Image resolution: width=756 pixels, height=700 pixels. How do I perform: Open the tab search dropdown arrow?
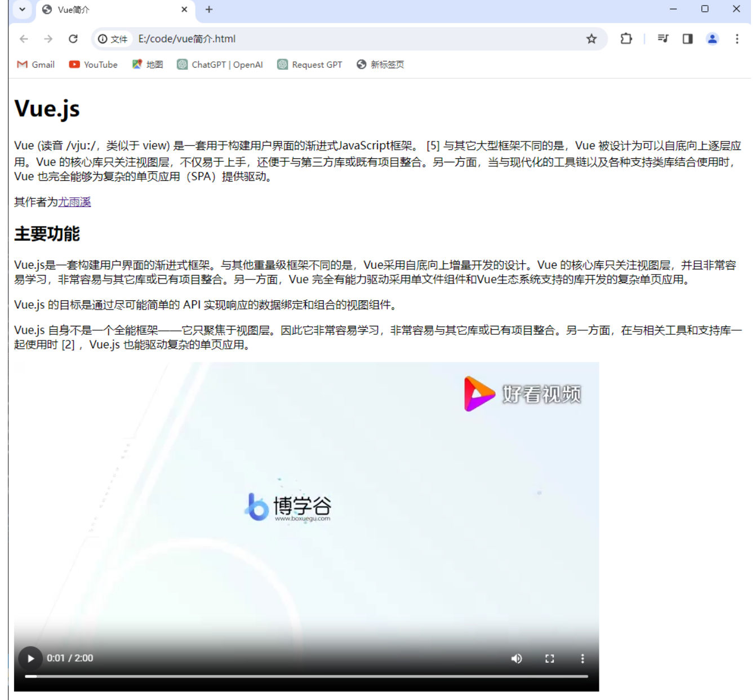coord(22,9)
